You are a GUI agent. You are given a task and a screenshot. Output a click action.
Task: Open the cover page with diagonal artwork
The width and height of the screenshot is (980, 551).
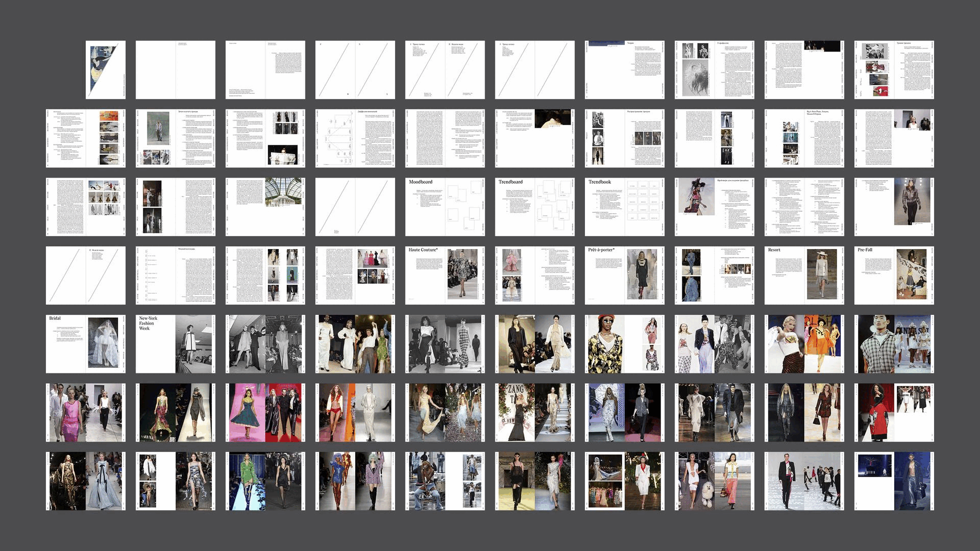point(106,70)
